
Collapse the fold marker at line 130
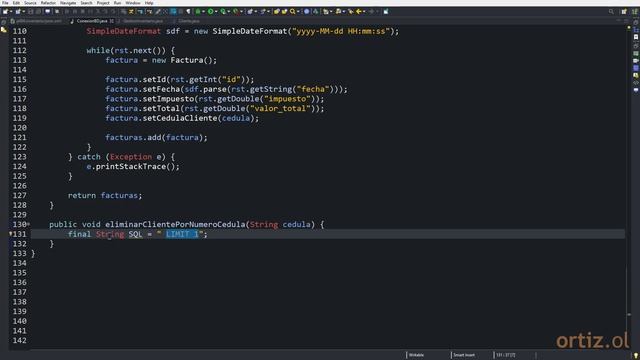point(29,224)
